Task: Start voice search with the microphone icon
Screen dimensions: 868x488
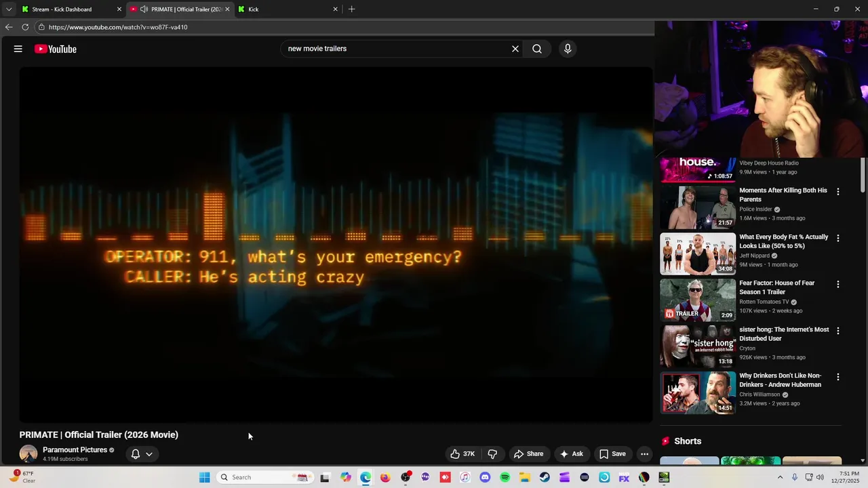Action: point(568,49)
